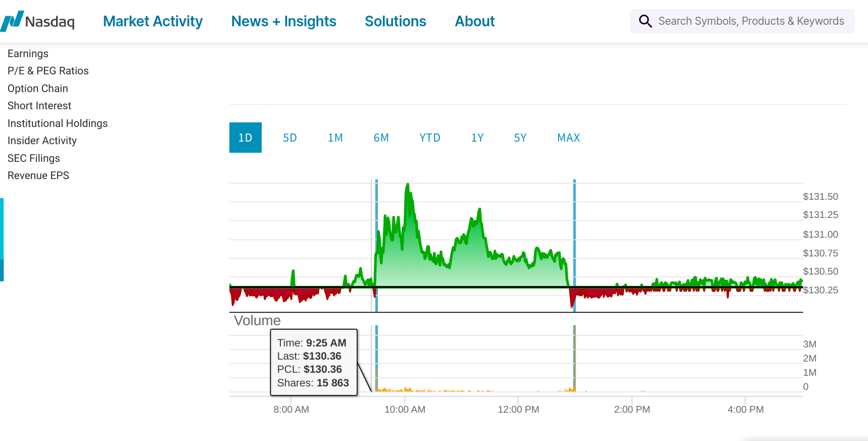Expand the About menu
This screenshot has width=868, height=441.
(x=474, y=21)
